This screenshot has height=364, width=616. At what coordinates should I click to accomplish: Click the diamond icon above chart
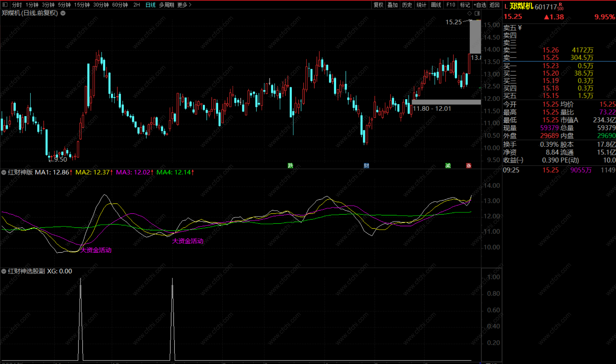tap(470, 13)
